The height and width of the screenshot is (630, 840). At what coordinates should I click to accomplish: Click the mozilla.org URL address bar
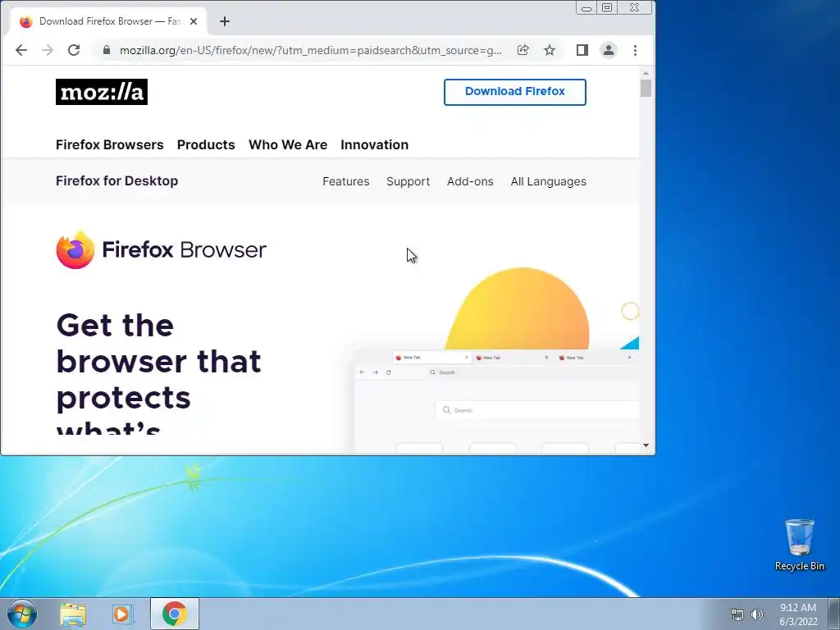pos(311,50)
